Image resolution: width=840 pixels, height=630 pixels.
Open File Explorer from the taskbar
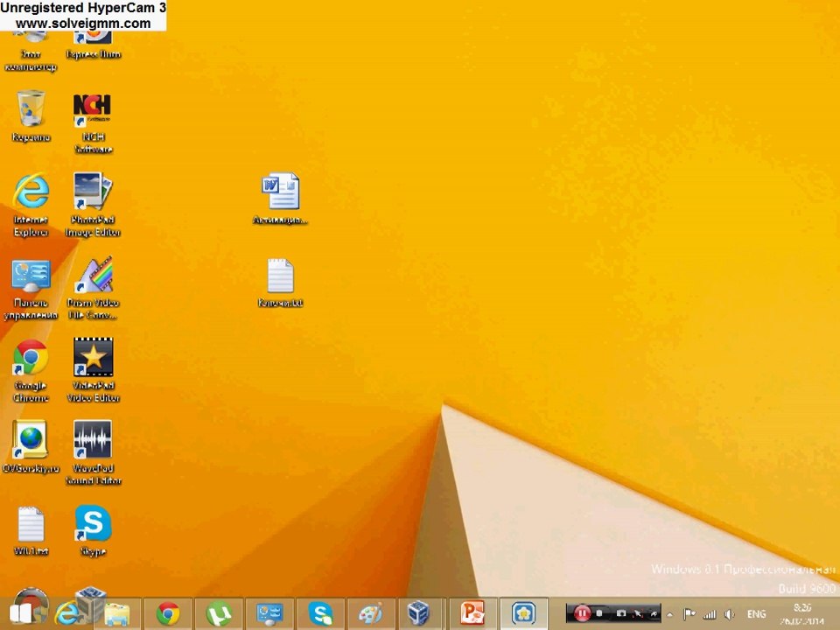click(116, 614)
